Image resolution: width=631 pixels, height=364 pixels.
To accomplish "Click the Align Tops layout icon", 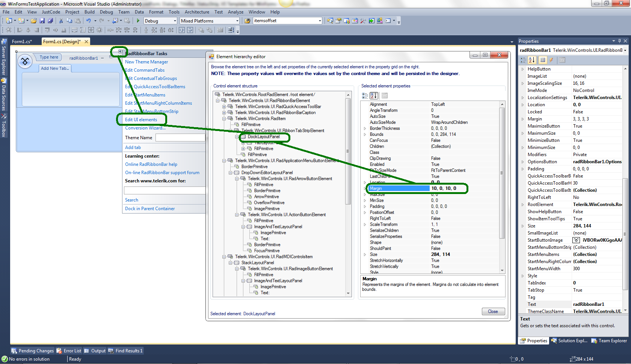I will pyautogui.click(x=47, y=30).
